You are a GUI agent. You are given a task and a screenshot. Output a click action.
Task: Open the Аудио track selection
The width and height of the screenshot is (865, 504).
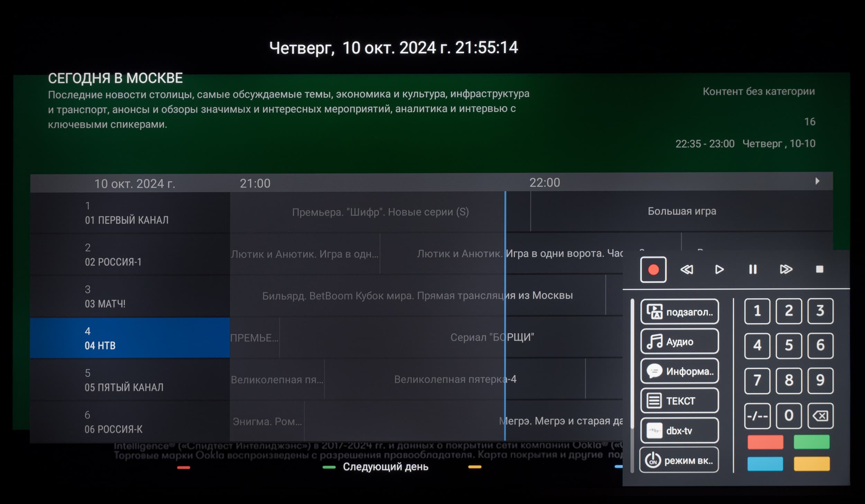(679, 342)
